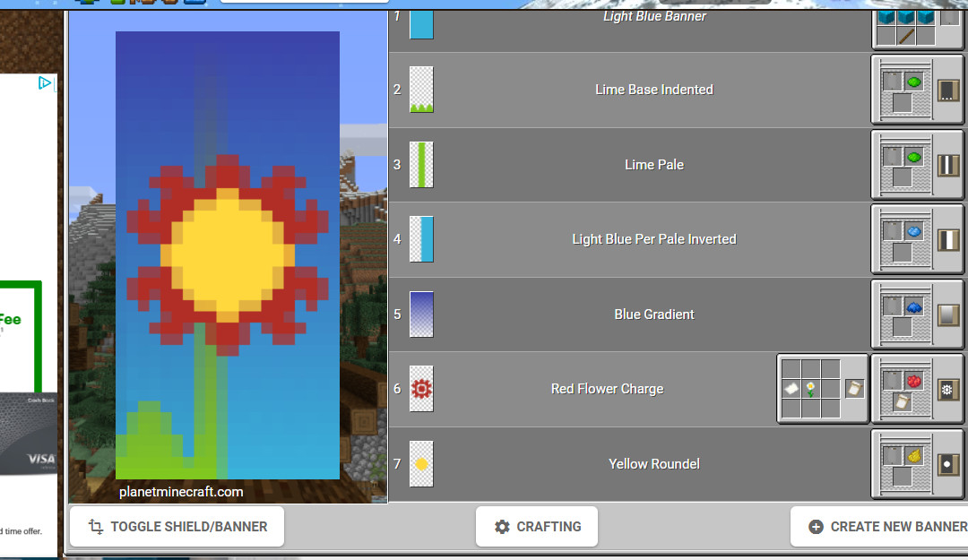Click the layer number 5 row index

pos(397,314)
